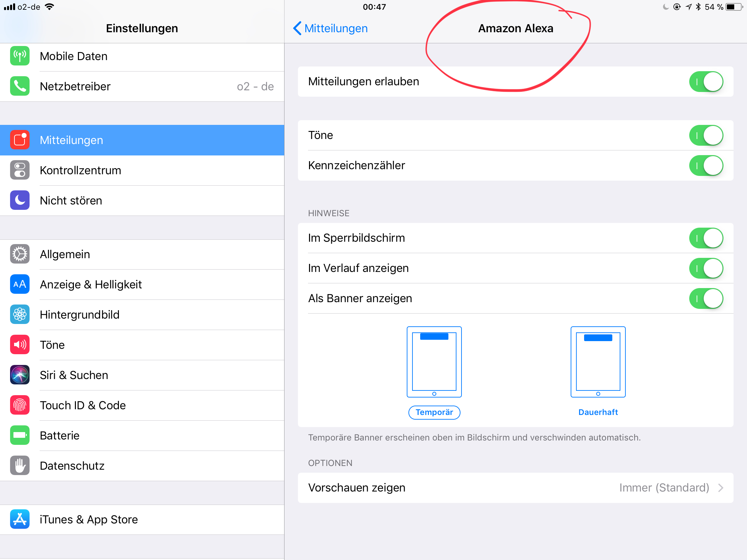Tap the Touch ID fingerprint icon
This screenshot has width=747, height=560.
point(19,405)
